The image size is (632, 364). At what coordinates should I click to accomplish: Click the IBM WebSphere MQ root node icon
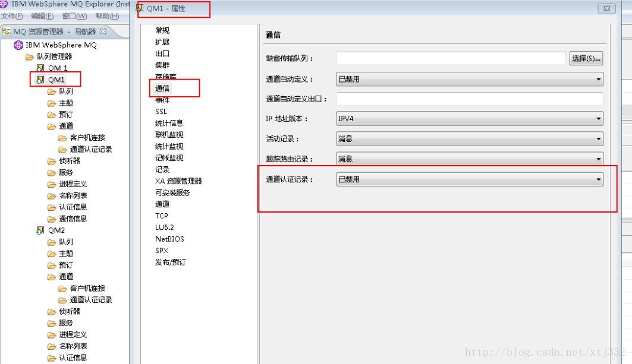point(18,45)
